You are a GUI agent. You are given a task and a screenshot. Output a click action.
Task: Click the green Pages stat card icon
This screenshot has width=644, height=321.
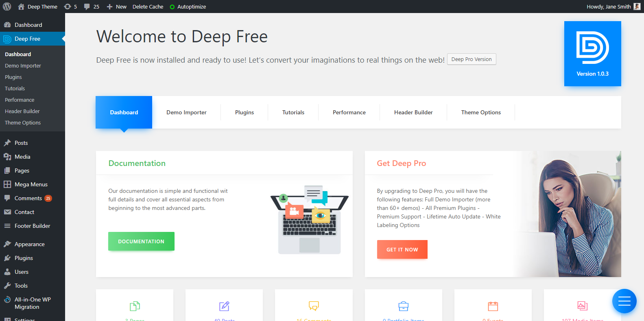click(135, 306)
